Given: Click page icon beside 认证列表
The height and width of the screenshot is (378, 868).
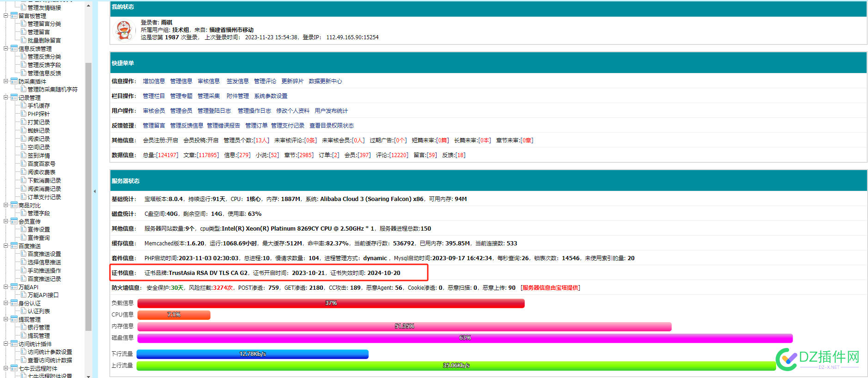Looking at the screenshot, I should tap(24, 311).
